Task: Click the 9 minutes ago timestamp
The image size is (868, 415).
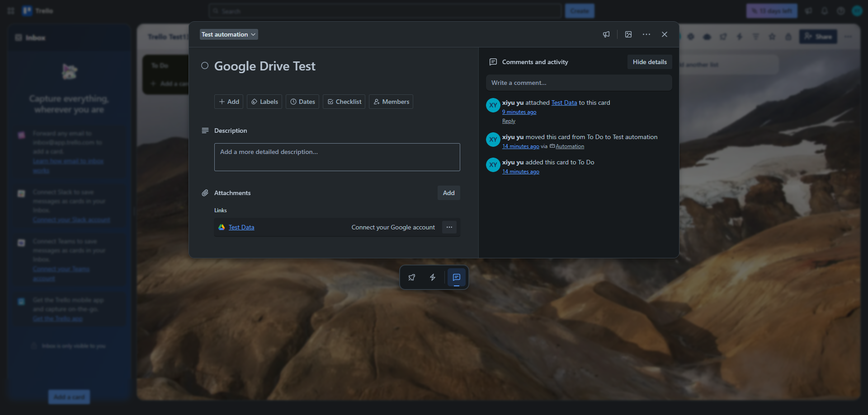Action: (519, 112)
